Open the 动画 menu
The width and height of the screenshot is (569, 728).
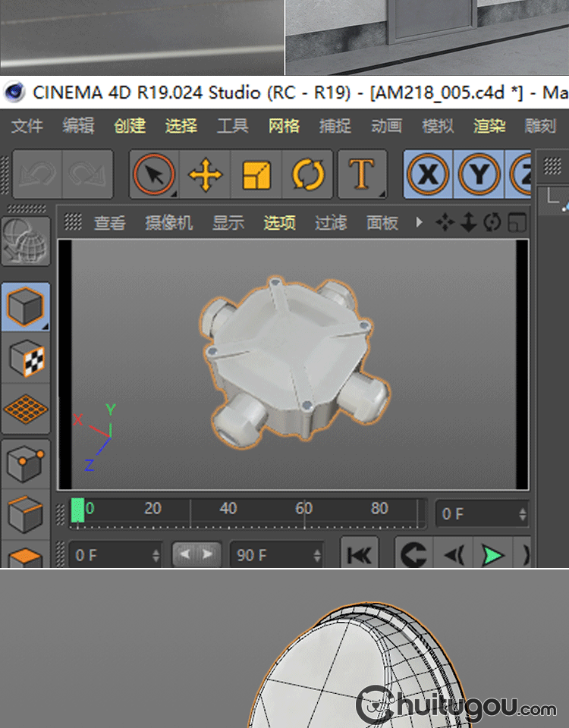pyautogui.click(x=386, y=126)
